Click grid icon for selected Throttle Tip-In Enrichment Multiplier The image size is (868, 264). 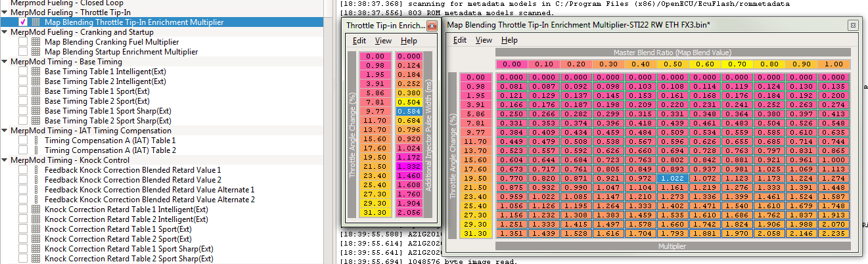(x=36, y=22)
